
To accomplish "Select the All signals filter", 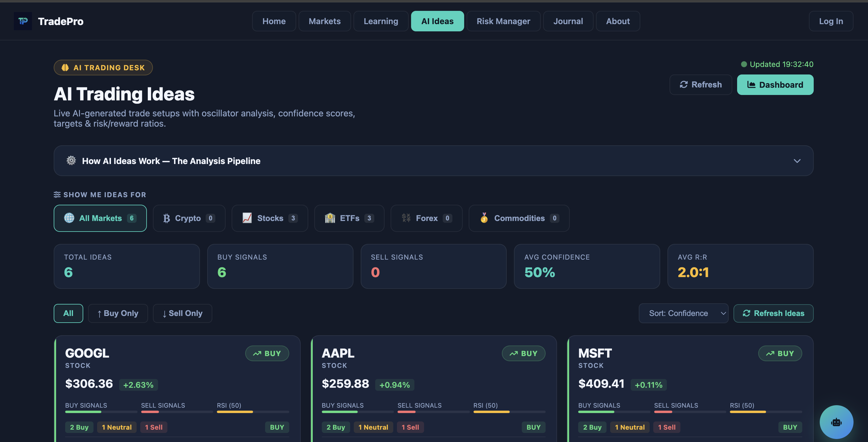I will (x=68, y=313).
